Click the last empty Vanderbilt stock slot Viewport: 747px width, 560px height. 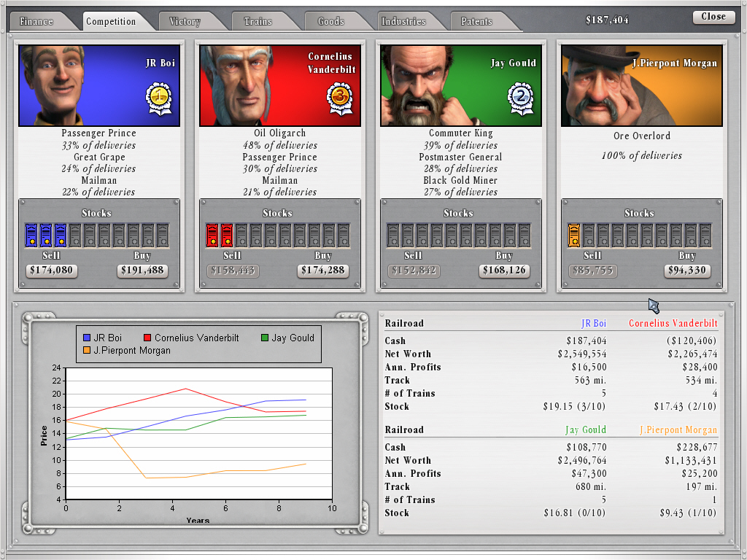coord(344,236)
